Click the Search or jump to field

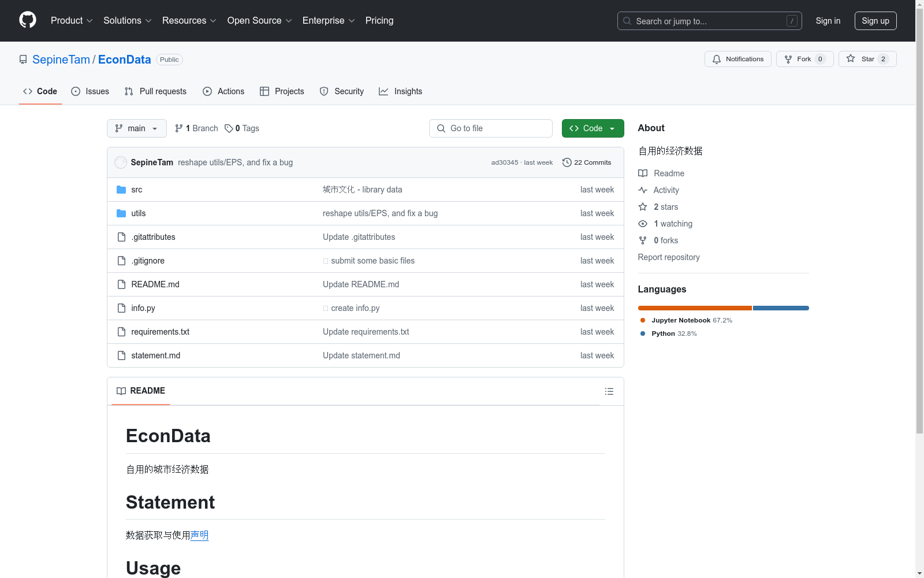point(710,21)
